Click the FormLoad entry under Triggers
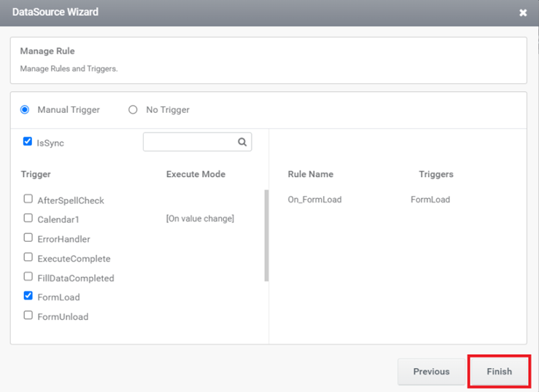 point(430,200)
